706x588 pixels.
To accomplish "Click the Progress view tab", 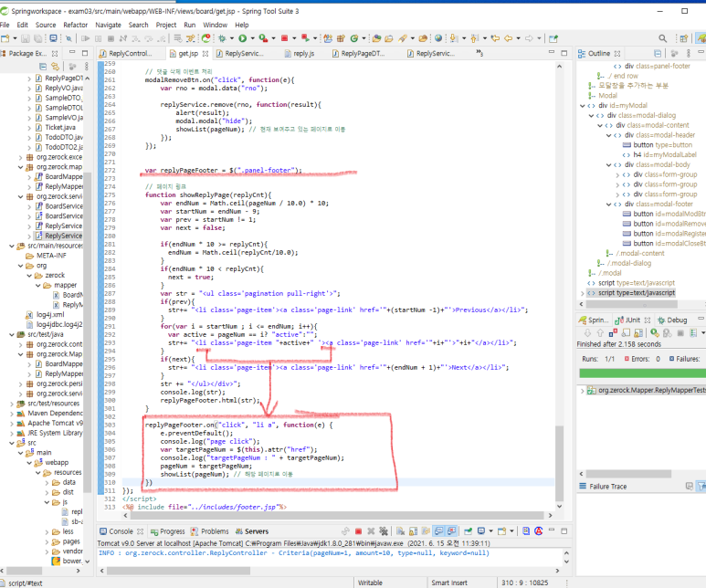I will (x=167, y=531).
